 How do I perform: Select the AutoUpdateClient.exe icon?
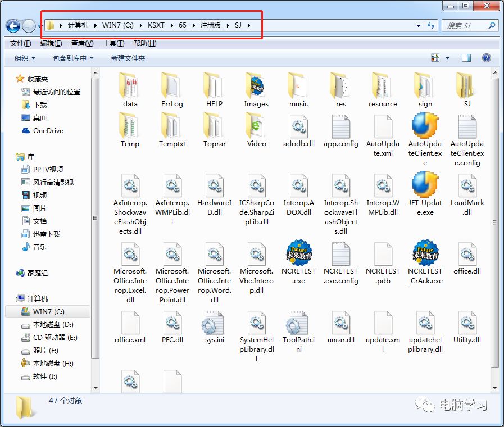coord(425,126)
